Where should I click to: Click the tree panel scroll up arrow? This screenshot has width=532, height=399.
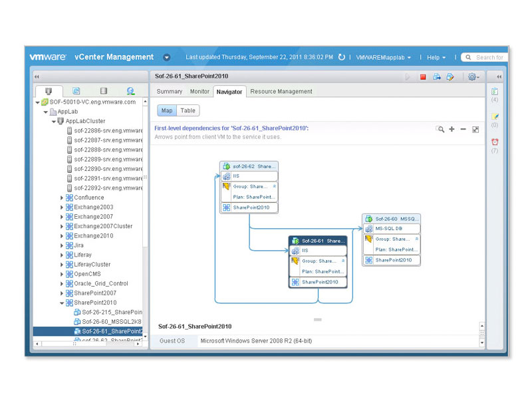(145, 102)
